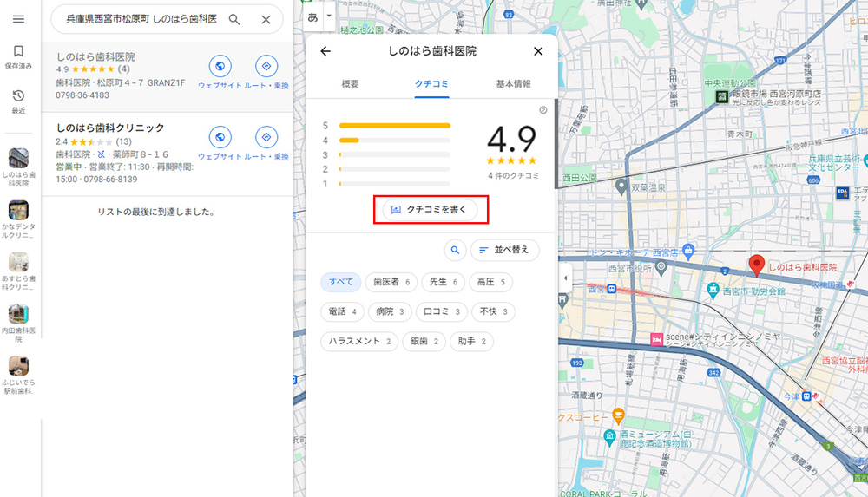Toggle the ハラスメント review filter chip

(x=360, y=341)
